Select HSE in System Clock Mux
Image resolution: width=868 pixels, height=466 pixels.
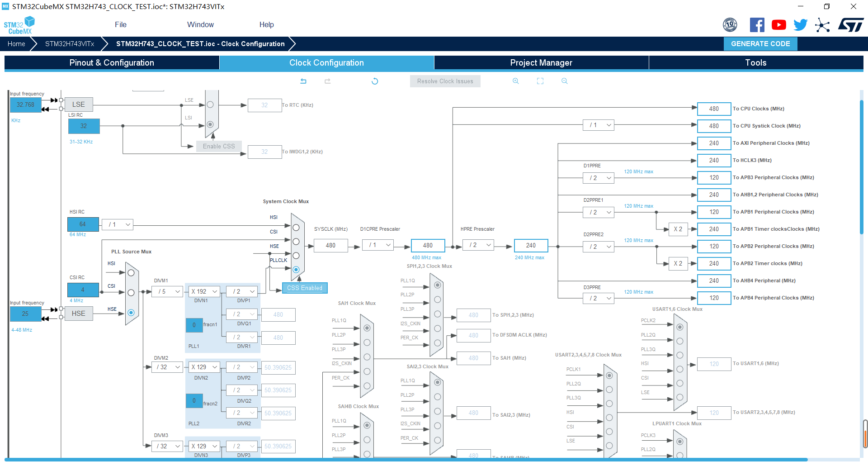(296, 256)
